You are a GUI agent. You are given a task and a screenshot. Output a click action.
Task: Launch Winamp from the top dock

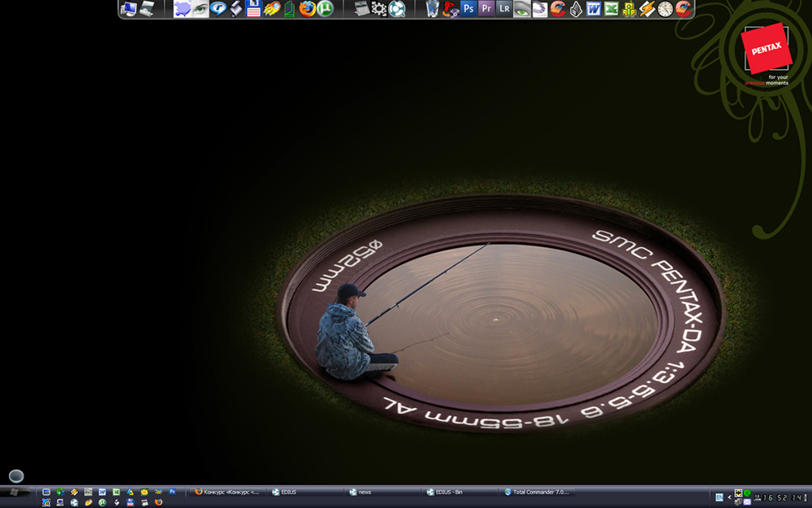(x=647, y=9)
